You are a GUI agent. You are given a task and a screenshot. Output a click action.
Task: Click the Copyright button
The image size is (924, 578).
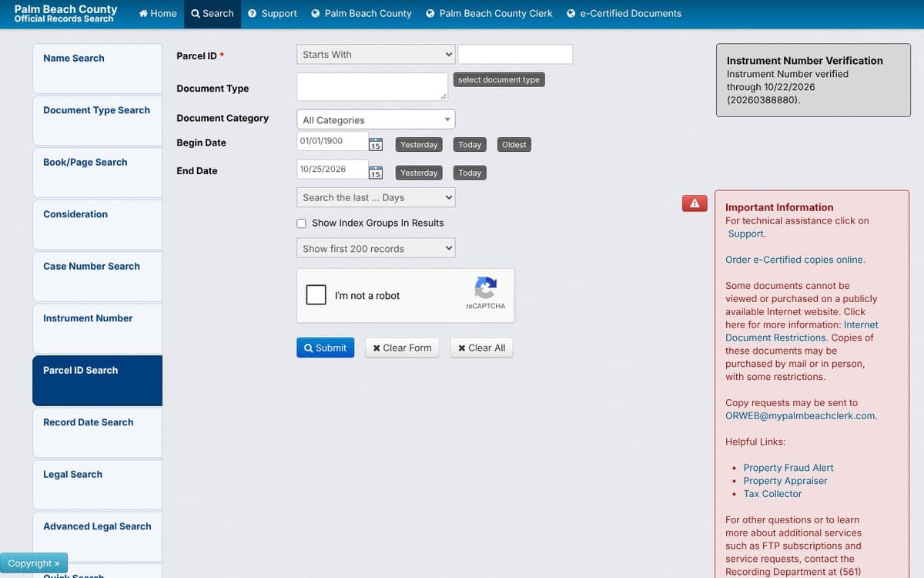point(34,563)
